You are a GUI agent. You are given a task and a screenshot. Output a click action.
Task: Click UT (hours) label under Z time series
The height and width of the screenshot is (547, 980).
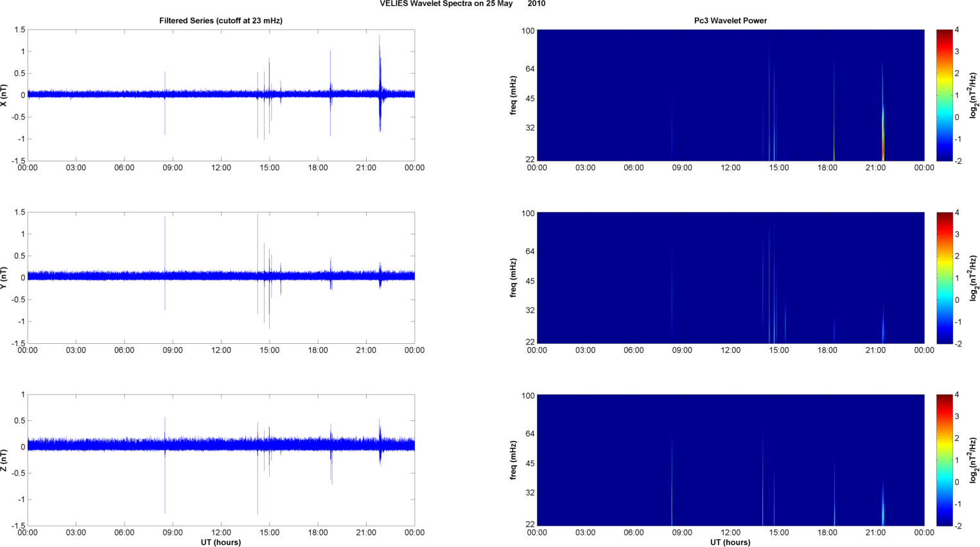pos(221,543)
